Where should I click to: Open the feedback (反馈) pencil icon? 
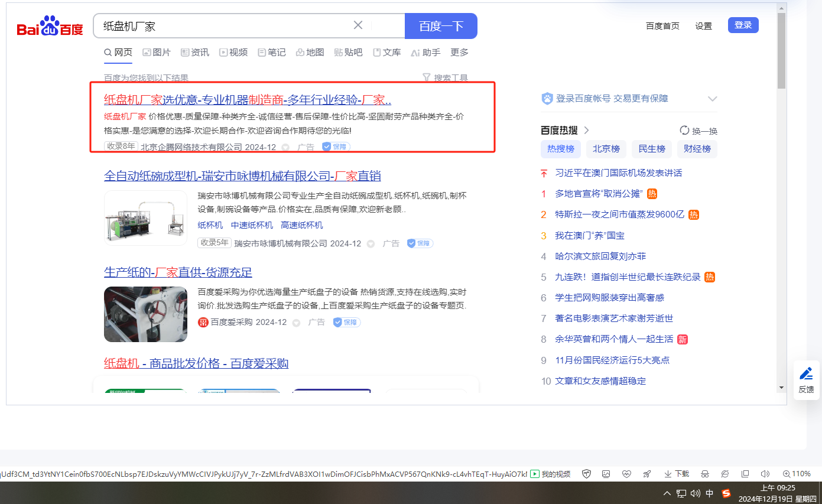pyautogui.click(x=806, y=374)
